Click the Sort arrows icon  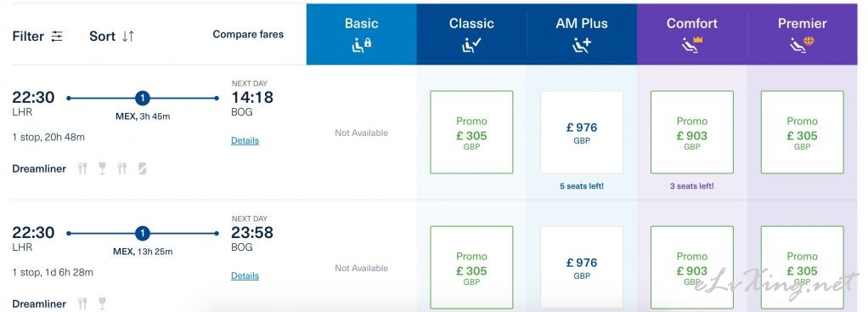128,36
